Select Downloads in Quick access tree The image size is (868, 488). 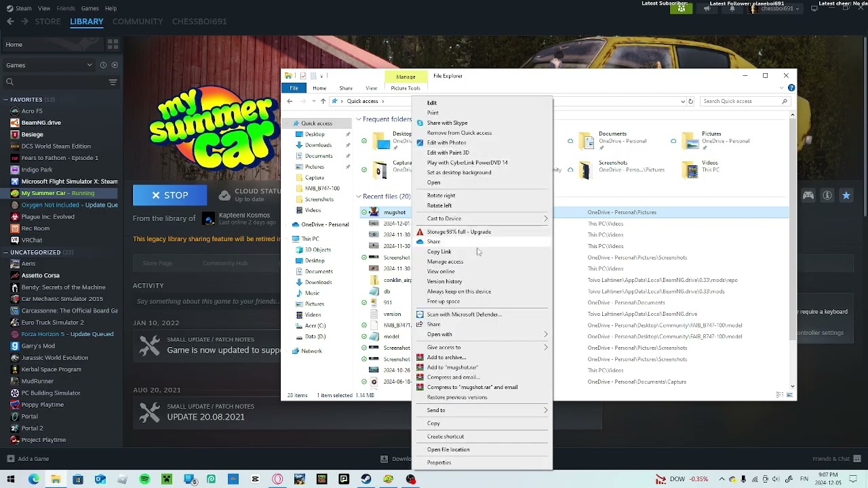coord(318,145)
